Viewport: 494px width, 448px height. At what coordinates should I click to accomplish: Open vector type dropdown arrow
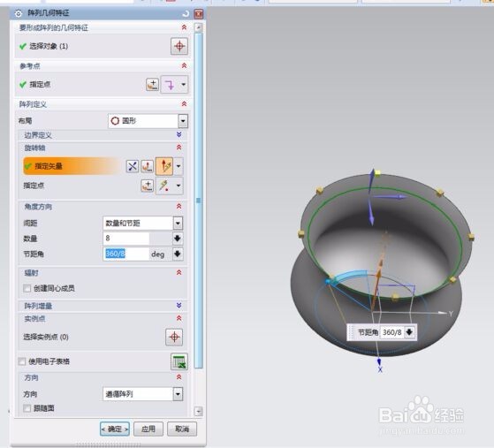click(x=179, y=166)
